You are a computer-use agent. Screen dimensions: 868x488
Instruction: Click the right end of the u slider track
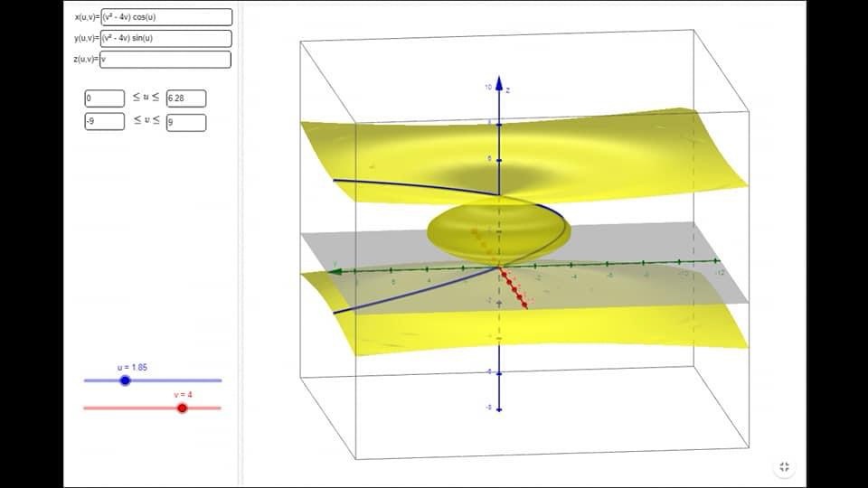coord(220,380)
